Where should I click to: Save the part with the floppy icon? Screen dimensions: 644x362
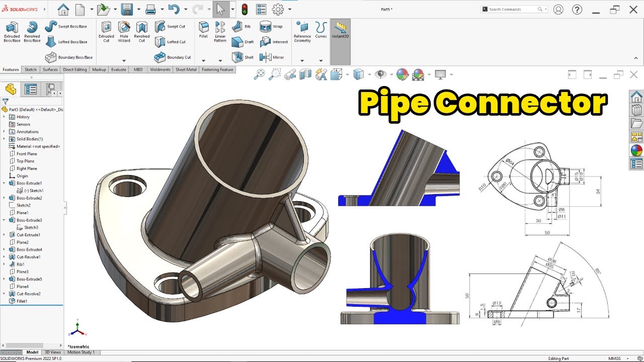[x=127, y=9]
